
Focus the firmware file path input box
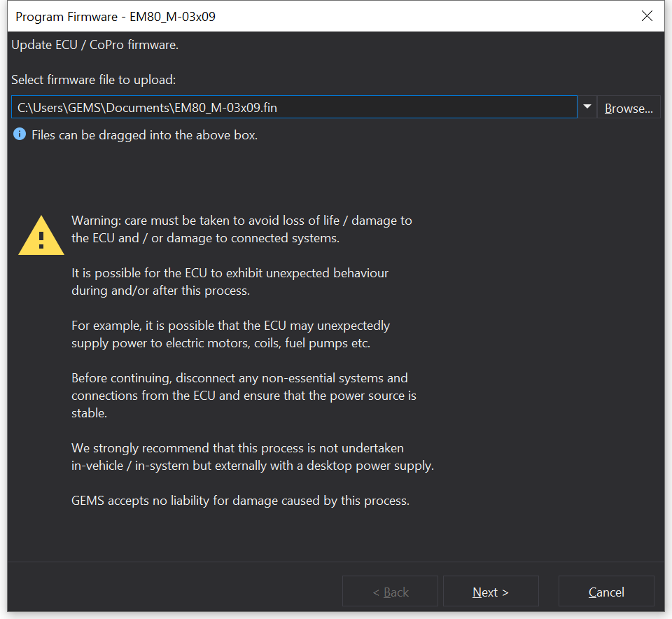tap(420, 108)
